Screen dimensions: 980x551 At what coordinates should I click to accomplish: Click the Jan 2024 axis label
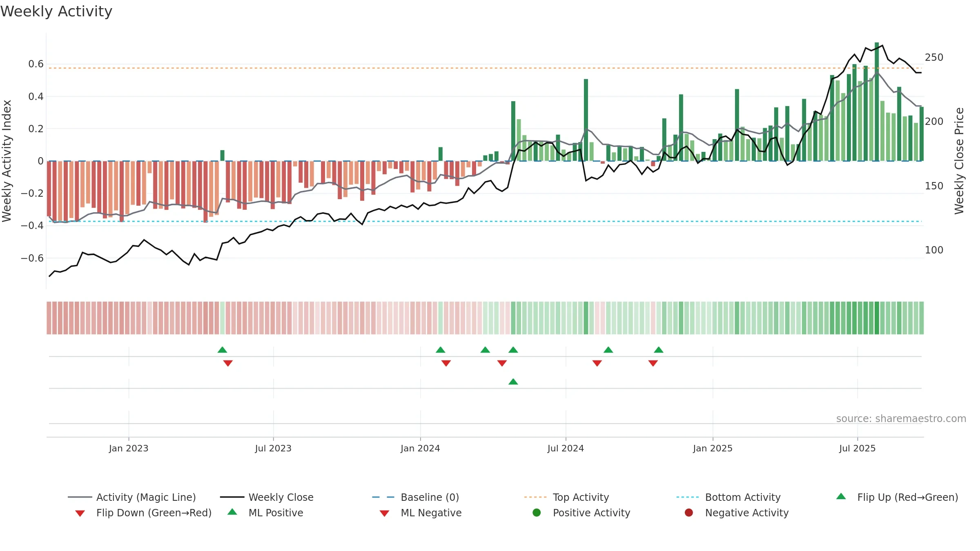(x=420, y=448)
